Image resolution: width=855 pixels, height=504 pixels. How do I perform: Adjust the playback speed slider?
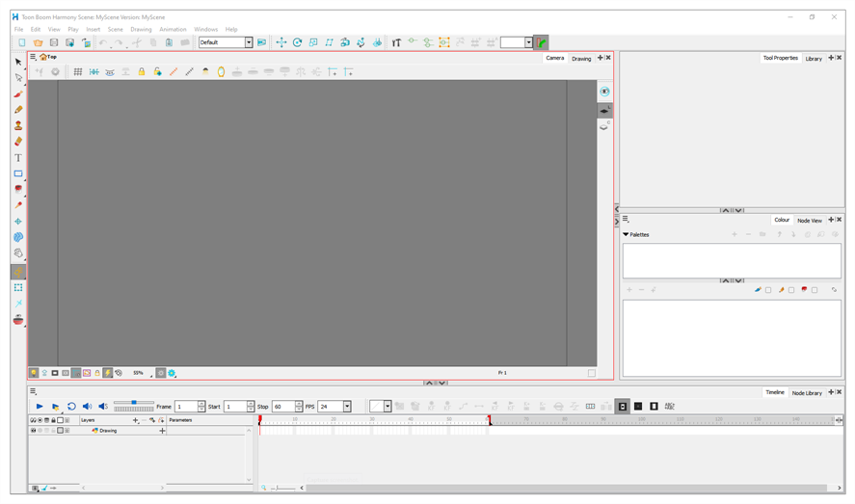(x=134, y=403)
